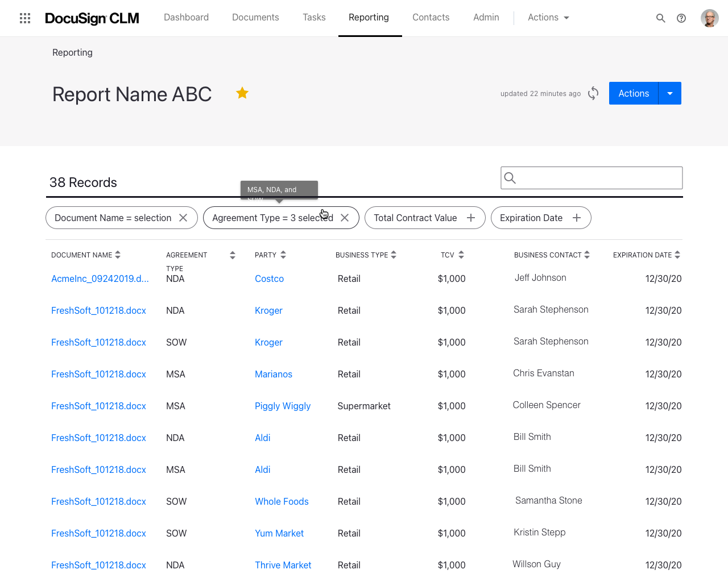This screenshot has width=728, height=582.
Task: Open FreshSoft document in Willson Guy row
Action: click(x=98, y=565)
